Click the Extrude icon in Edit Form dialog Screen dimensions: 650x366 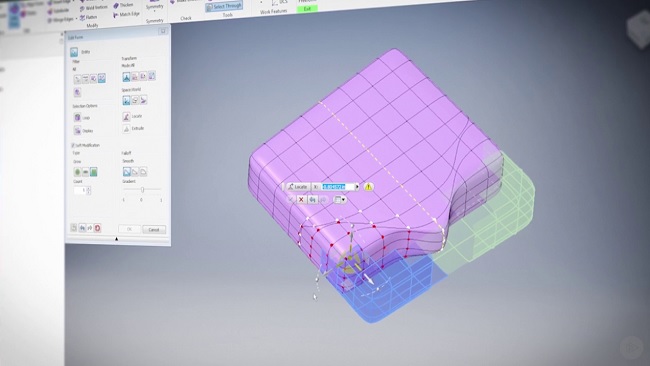click(126, 128)
